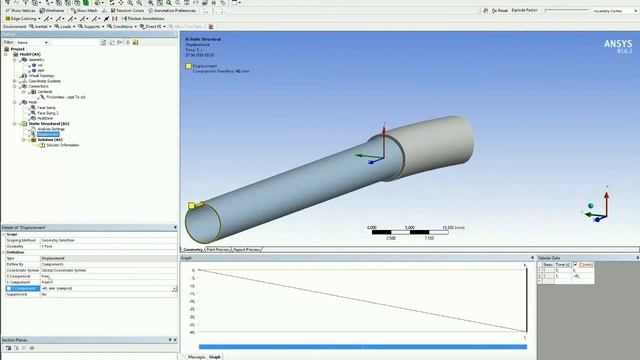Click the Define By Components field

[109, 264]
